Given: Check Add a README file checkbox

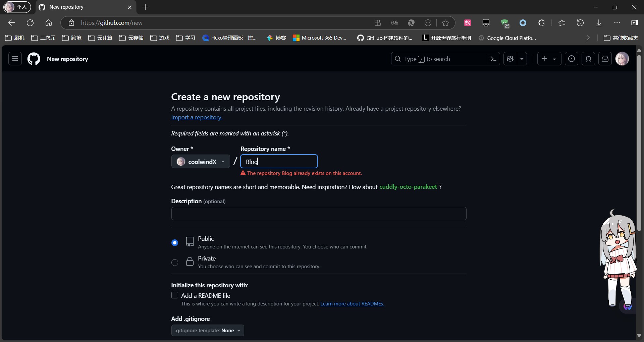Looking at the screenshot, I should tap(175, 295).
